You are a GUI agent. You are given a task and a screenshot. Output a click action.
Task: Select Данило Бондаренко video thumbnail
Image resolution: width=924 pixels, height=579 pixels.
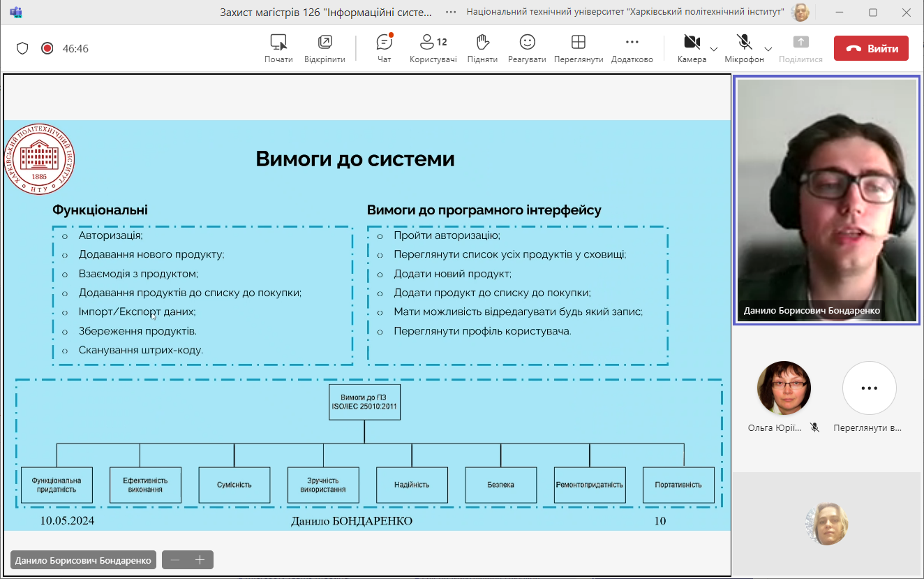[x=827, y=200]
